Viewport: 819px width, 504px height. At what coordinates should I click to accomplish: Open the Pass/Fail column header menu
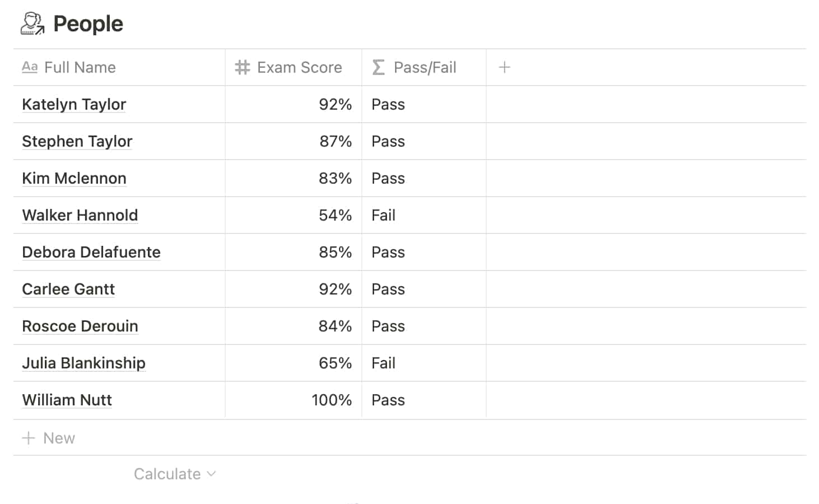(x=424, y=67)
